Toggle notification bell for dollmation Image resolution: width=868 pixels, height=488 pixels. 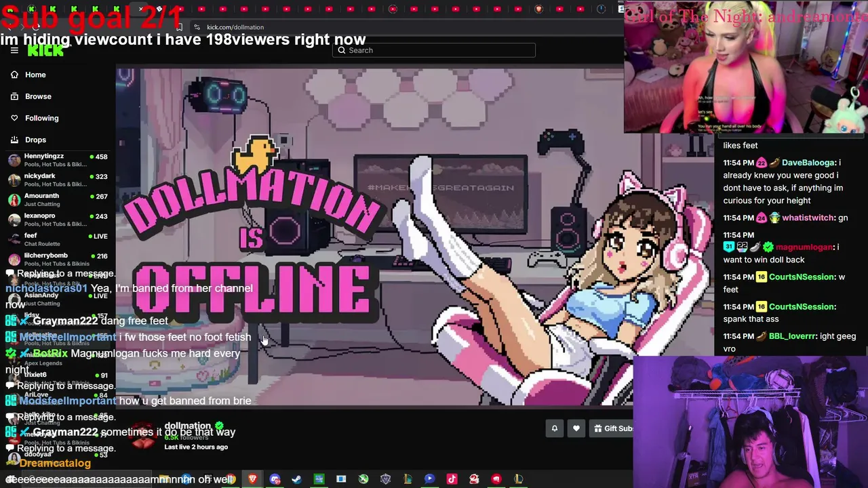[555, 428]
